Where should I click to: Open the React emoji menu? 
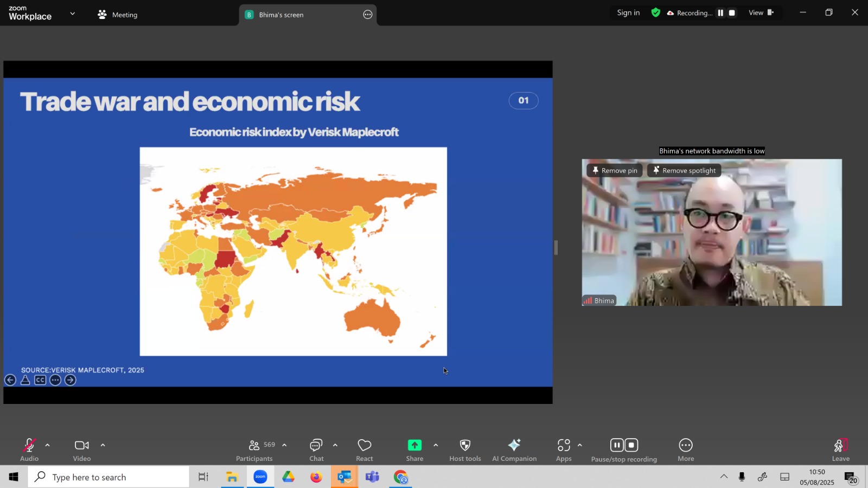(365, 450)
